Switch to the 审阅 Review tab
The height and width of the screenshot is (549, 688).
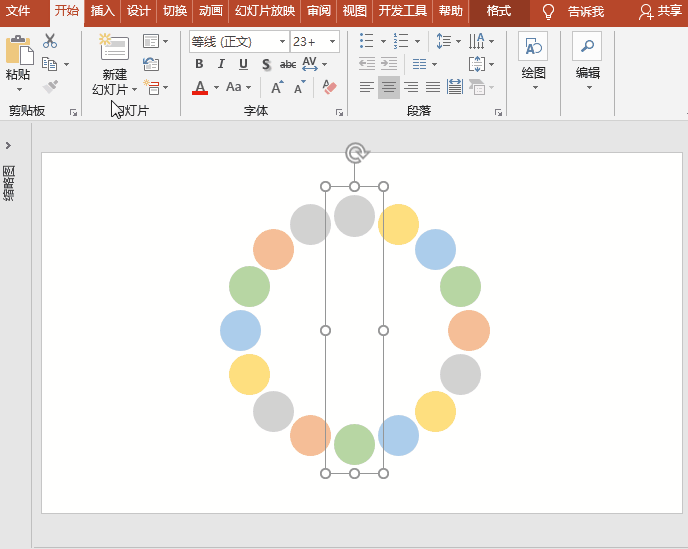pyautogui.click(x=319, y=11)
